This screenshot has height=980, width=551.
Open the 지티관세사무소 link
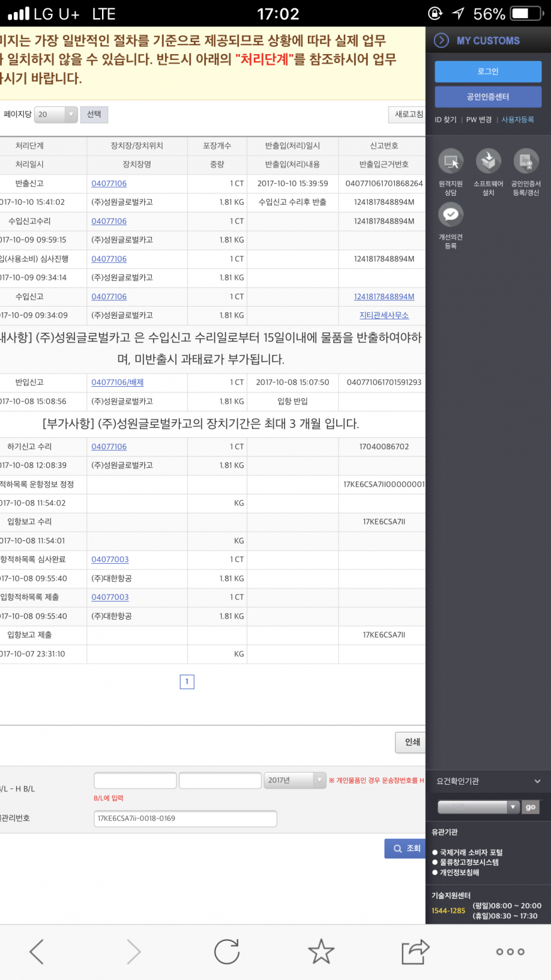click(x=384, y=316)
